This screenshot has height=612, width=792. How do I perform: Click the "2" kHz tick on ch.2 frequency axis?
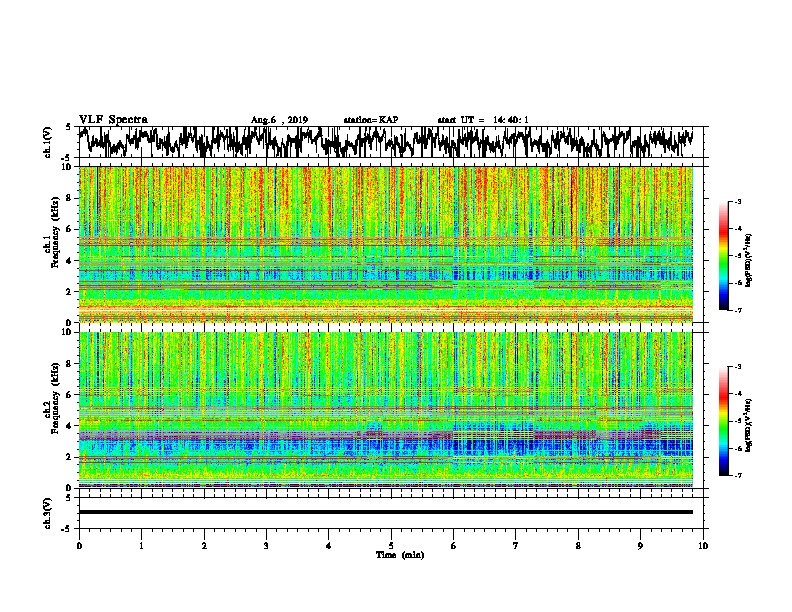(70, 457)
